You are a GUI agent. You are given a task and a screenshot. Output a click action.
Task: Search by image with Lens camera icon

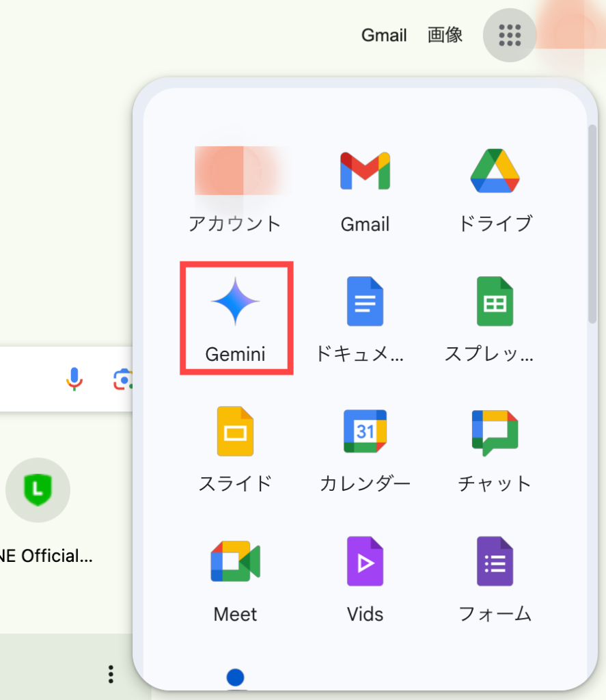coord(122,379)
